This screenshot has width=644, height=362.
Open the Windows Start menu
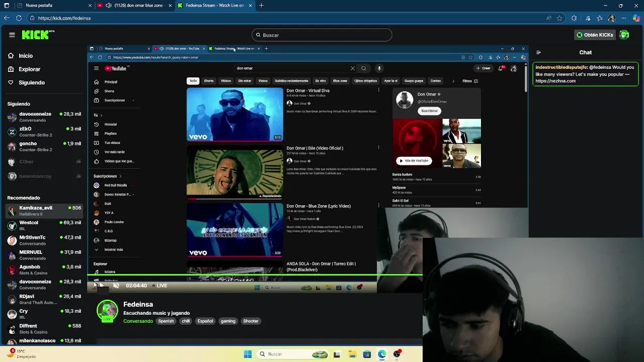tap(248, 354)
